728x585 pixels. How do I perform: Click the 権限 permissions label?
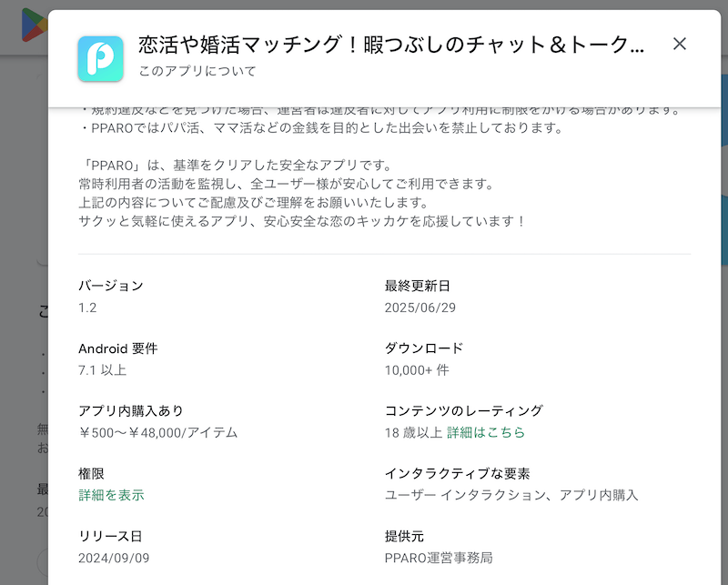click(x=92, y=474)
